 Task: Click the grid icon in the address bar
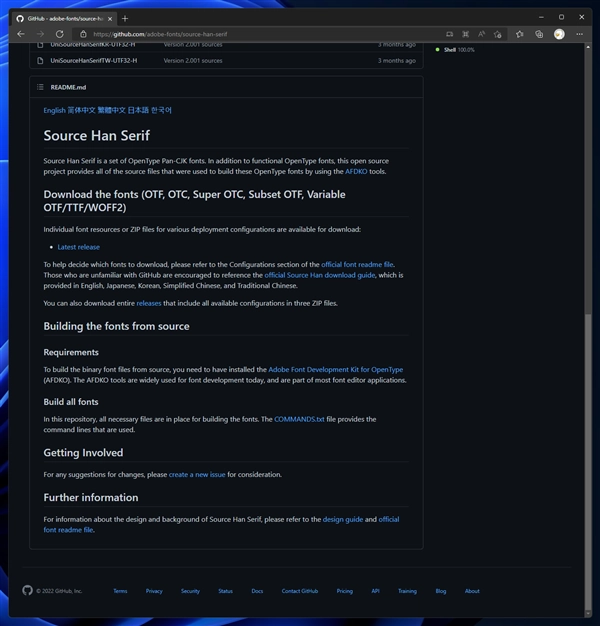pyautogui.click(x=465, y=34)
